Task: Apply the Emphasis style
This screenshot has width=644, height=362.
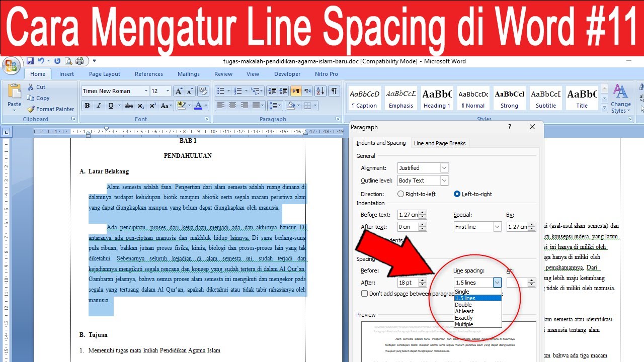Action: tap(400, 98)
